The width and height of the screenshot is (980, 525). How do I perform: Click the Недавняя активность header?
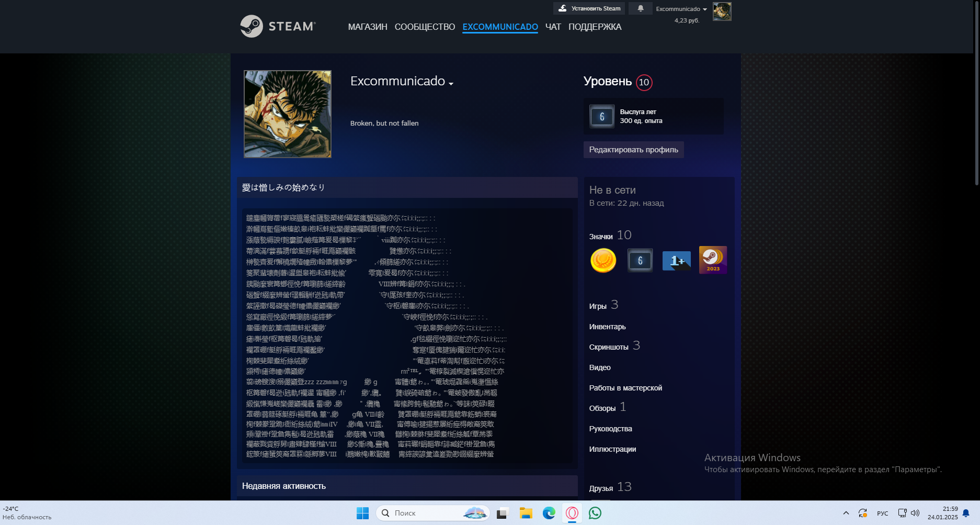284,486
